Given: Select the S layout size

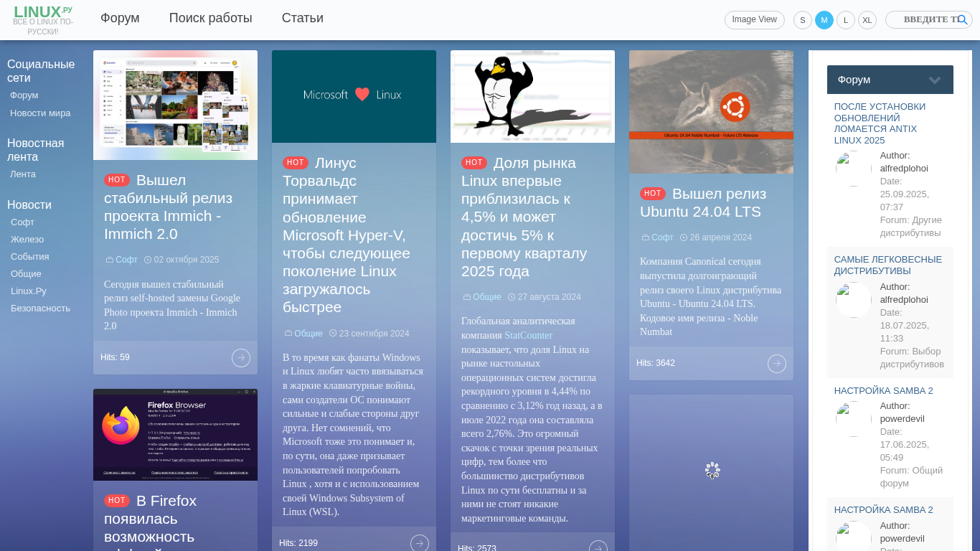Looking at the screenshot, I should [x=803, y=20].
